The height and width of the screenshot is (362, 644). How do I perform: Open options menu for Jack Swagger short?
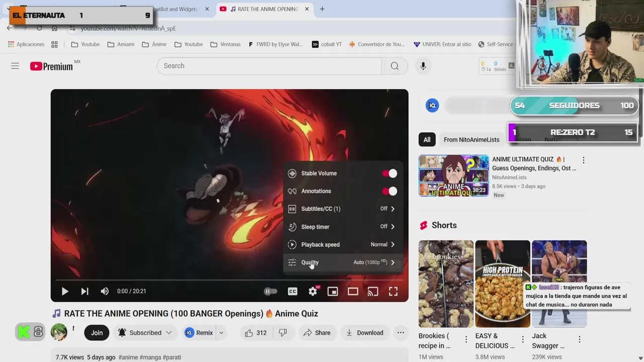[580, 340]
